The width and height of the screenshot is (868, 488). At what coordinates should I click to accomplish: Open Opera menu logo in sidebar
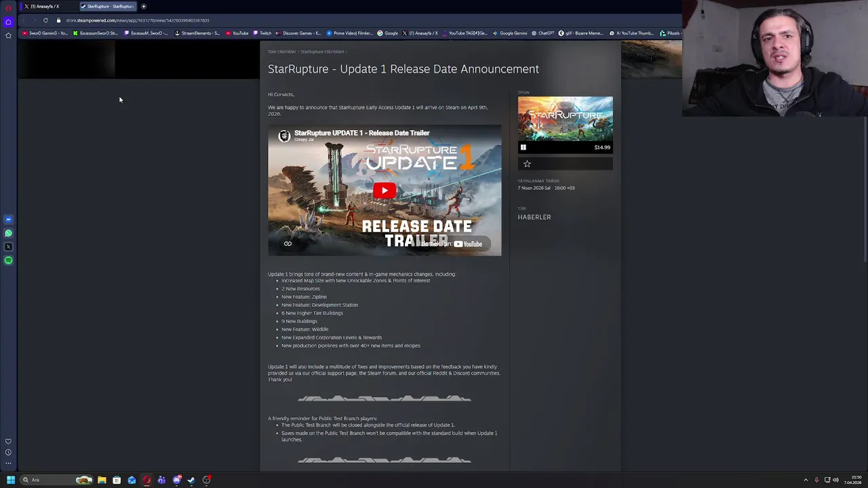pos(8,8)
